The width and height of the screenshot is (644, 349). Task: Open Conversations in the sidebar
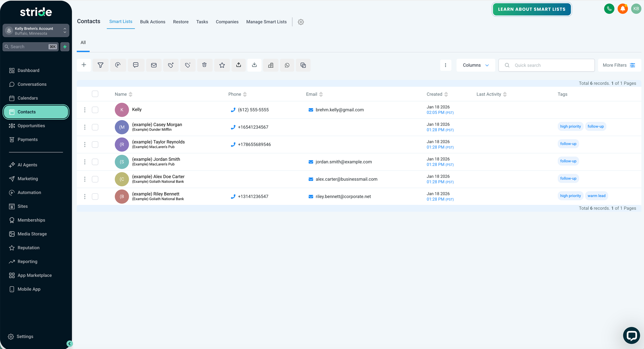click(32, 84)
